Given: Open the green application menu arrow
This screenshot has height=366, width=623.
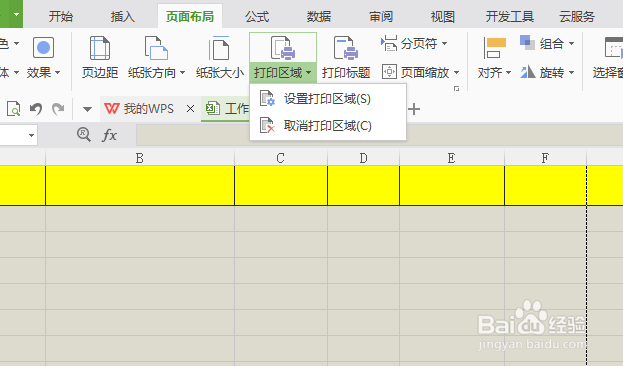Looking at the screenshot, I should coord(16,14).
